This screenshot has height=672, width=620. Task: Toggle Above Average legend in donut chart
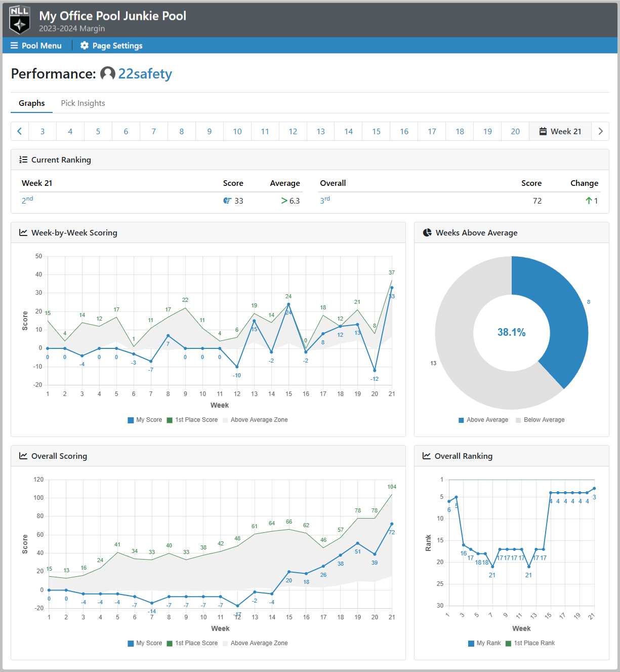483,420
